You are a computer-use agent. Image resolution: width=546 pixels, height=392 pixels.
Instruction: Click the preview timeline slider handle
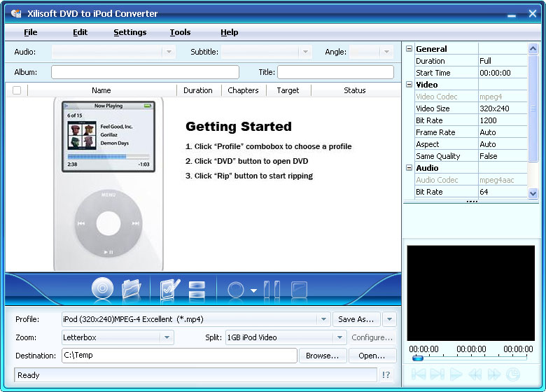pyautogui.click(x=417, y=358)
